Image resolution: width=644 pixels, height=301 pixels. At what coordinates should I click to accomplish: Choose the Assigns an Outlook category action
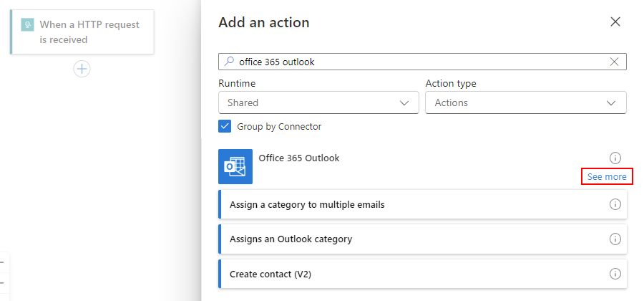(291, 239)
